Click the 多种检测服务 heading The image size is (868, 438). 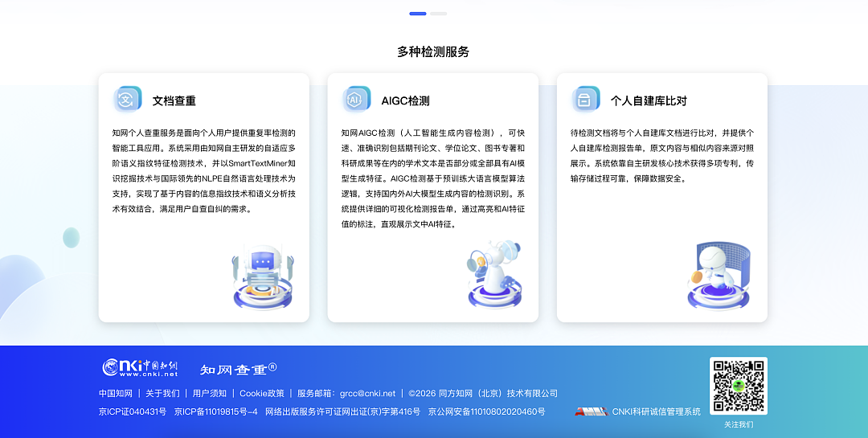click(x=433, y=51)
